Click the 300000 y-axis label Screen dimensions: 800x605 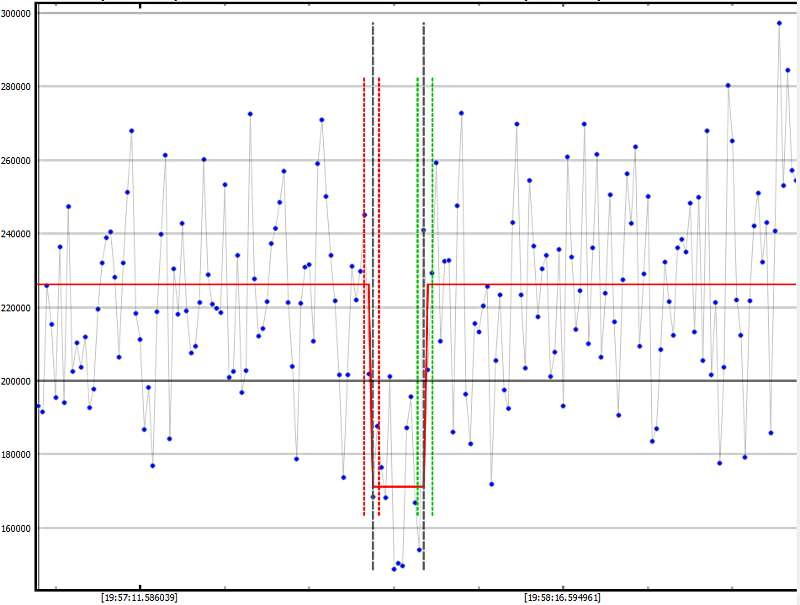[17, 13]
